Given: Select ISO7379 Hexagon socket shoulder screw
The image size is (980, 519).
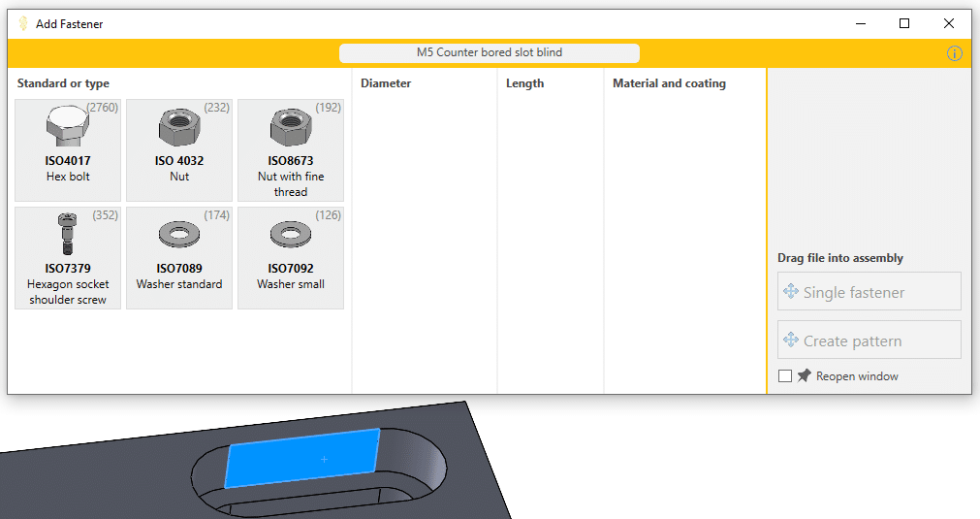Looking at the screenshot, I should [68, 257].
